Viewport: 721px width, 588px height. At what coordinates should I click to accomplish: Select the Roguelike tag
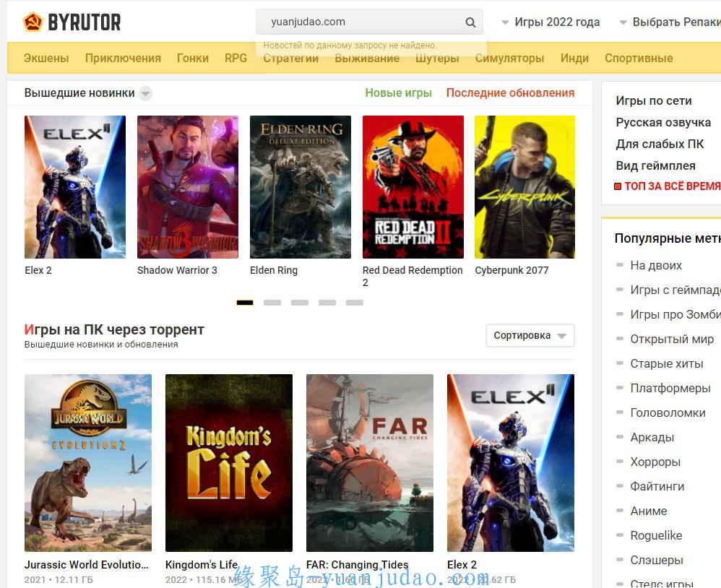[656, 535]
